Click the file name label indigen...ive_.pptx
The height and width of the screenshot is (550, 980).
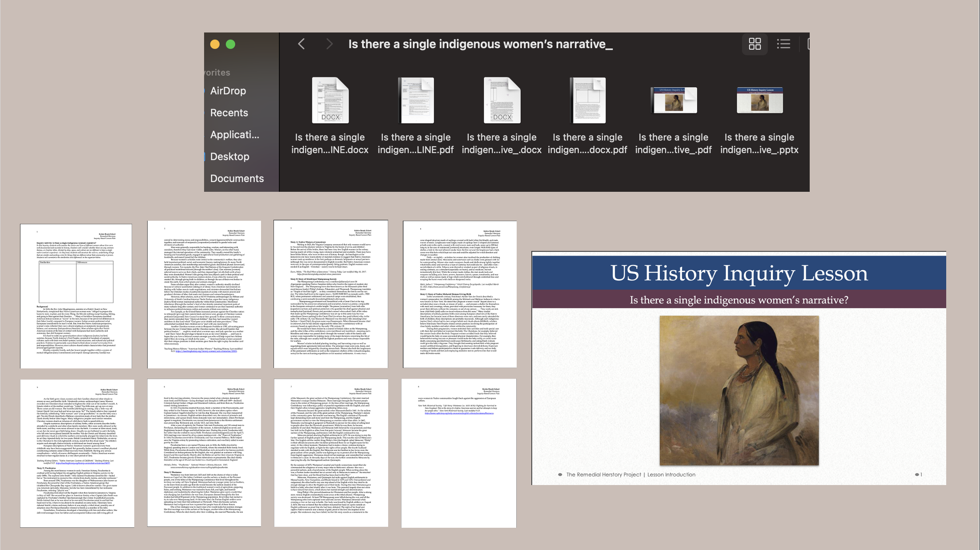pyautogui.click(x=759, y=143)
